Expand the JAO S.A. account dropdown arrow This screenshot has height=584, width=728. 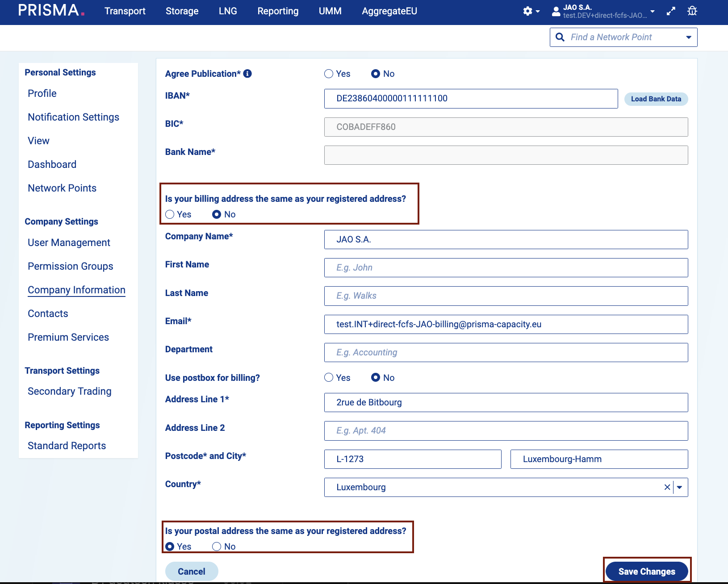point(653,11)
